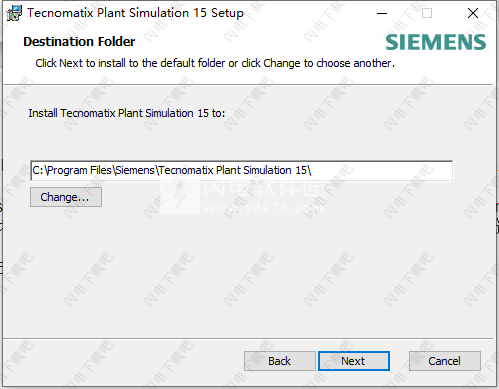Proceed with the Next button
The image size is (499, 389).
tap(354, 361)
